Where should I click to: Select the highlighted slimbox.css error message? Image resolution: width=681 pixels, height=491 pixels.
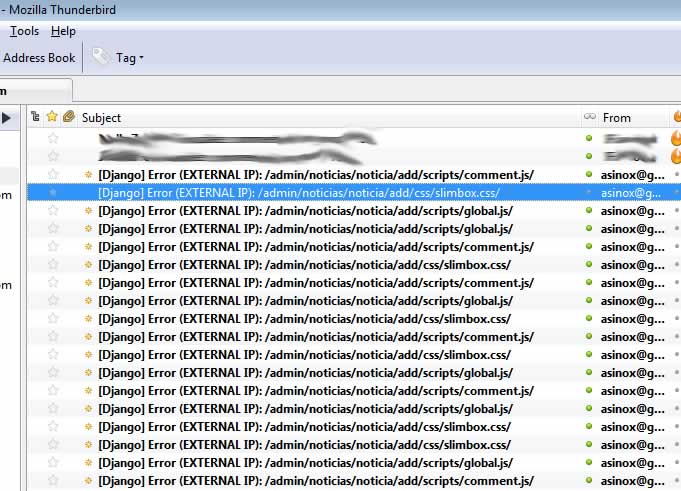[299, 193]
